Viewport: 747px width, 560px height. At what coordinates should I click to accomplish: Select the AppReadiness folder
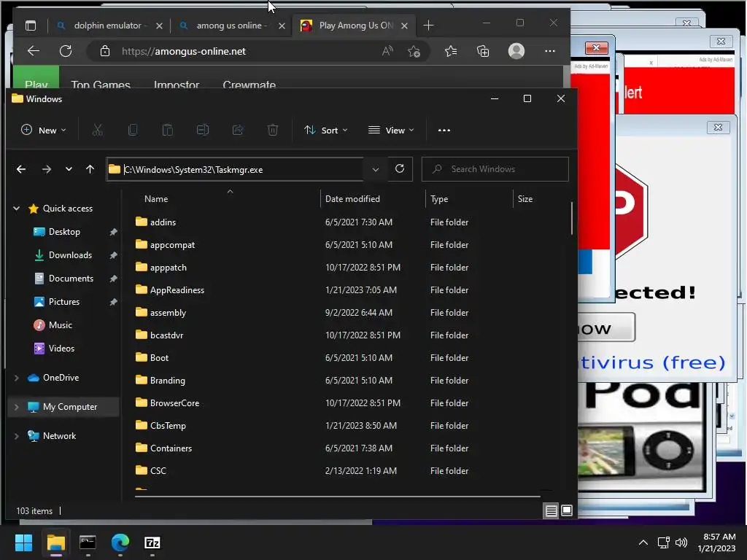pos(177,290)
